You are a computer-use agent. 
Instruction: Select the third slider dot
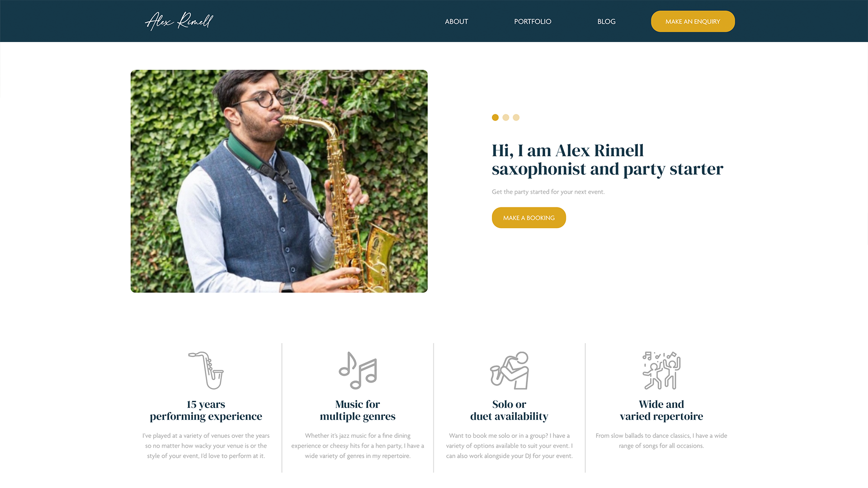516,117
